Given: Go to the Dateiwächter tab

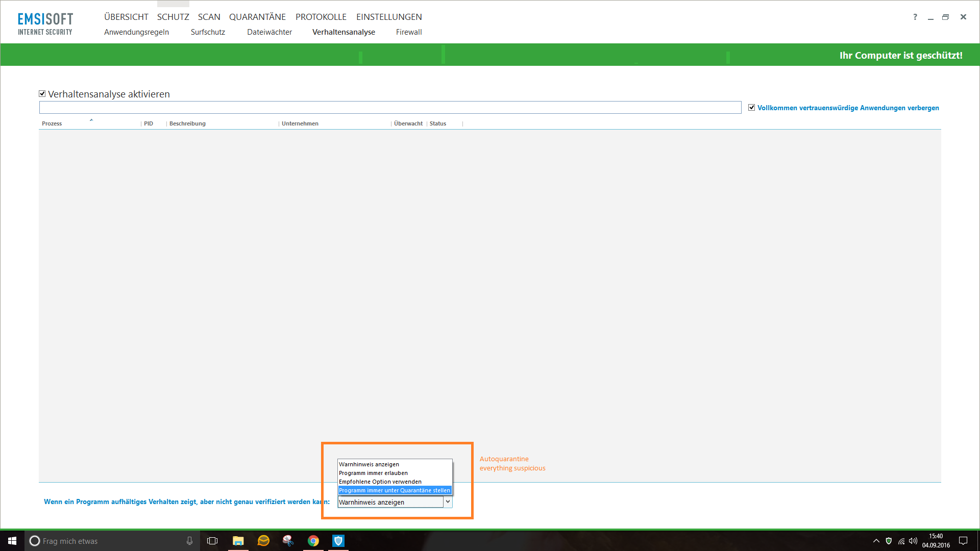Looking at the screenshot, I should (x=269, y=32).
